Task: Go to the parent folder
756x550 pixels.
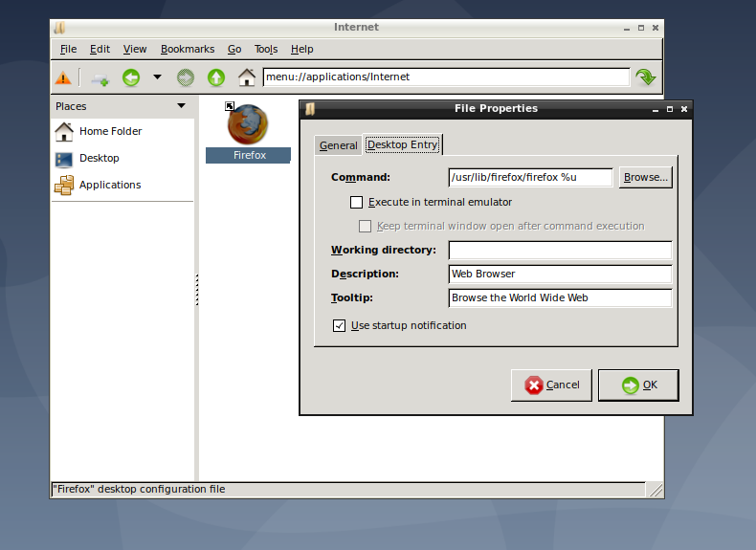Action: pos(216,77)
